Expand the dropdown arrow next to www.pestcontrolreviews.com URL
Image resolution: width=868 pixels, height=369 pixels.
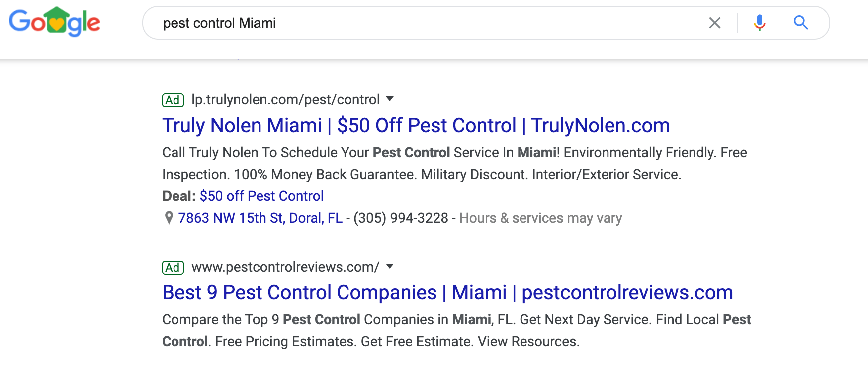click(390, 266)
